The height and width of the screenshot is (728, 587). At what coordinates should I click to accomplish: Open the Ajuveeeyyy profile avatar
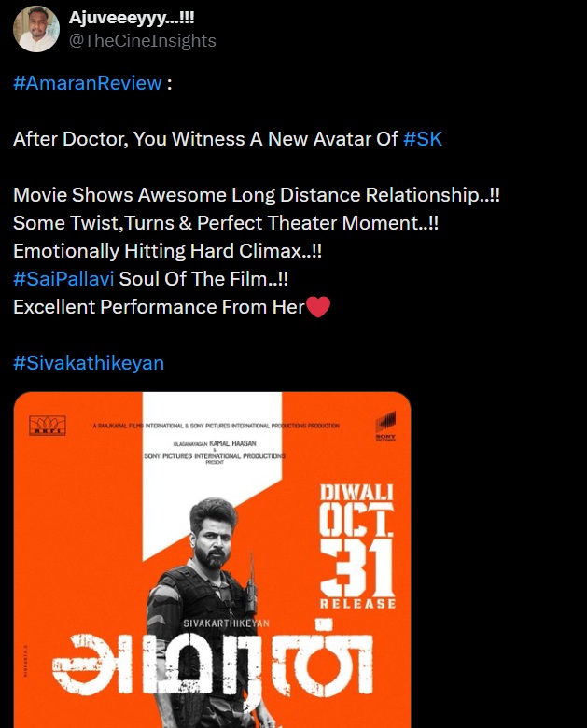click(x=36, y=29)
